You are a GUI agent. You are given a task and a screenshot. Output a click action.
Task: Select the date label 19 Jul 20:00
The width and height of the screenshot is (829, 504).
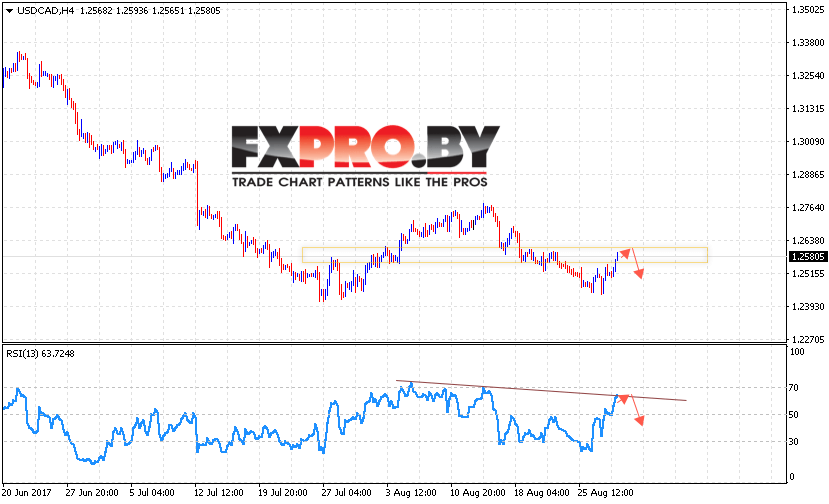(283, 492)
